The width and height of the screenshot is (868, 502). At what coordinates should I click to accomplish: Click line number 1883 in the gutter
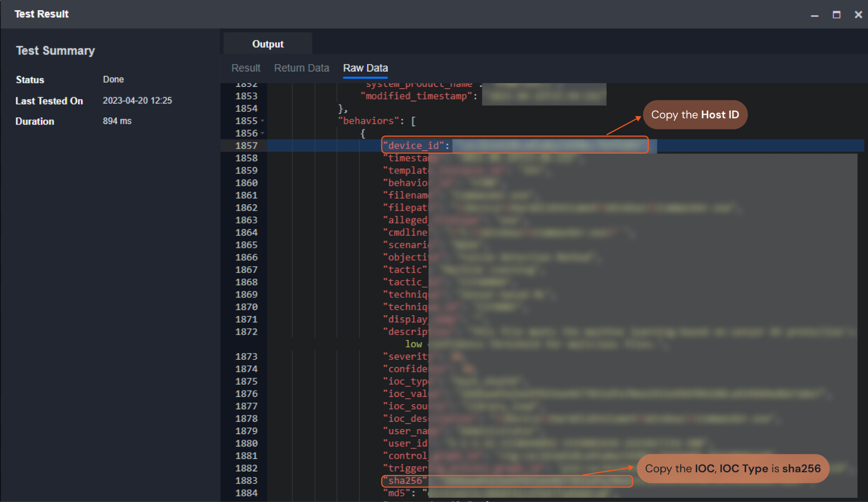(246, 481)
